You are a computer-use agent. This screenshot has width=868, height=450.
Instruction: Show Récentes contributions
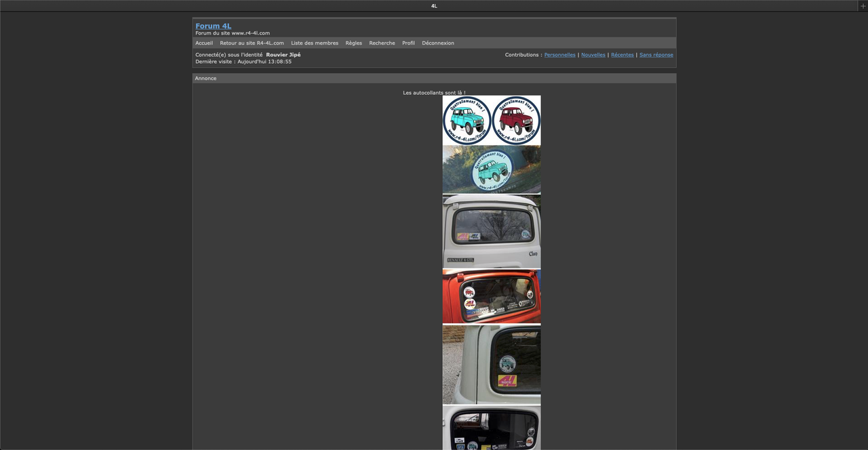coord(623,55)
